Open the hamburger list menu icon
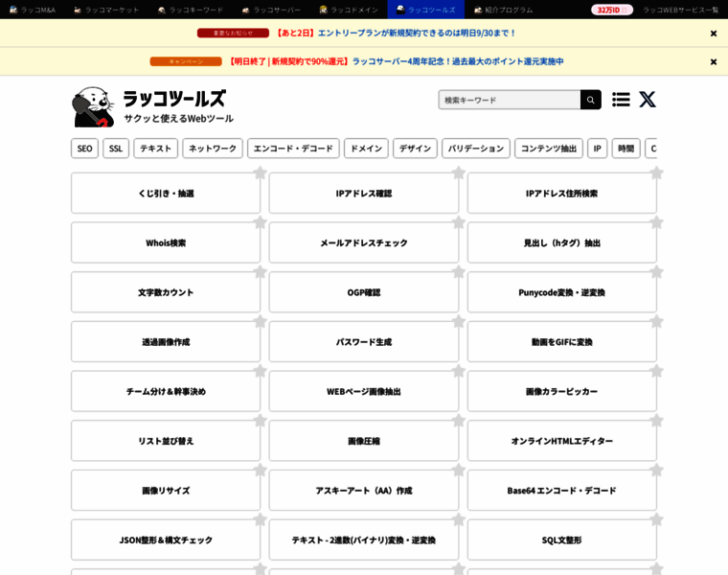This screenshot has height=575, width=728. (621, 100)
